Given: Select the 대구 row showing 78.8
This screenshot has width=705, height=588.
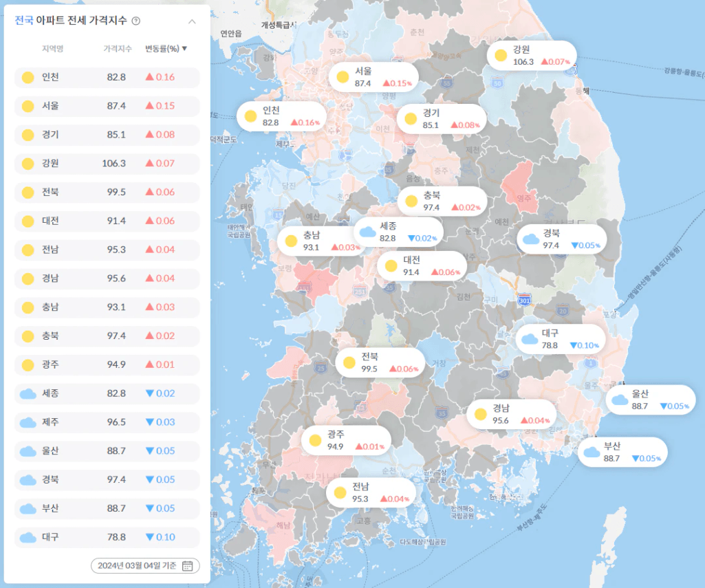Looking at the screenshot, I should point(107,537).
